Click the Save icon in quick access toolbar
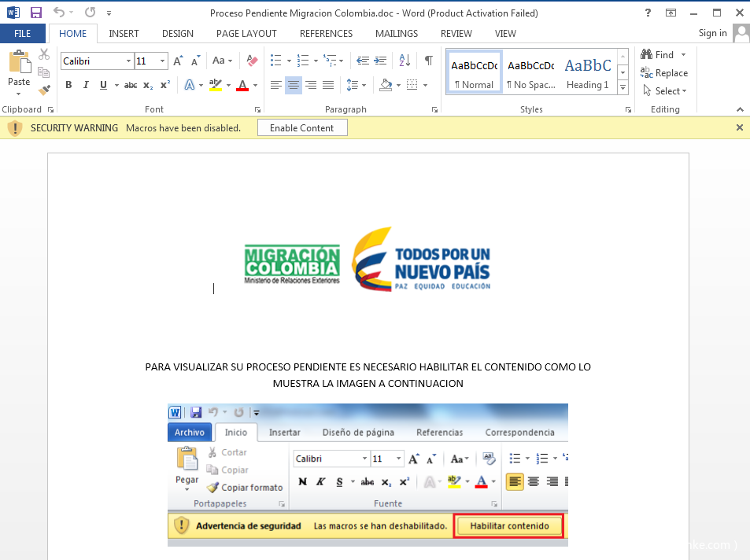This screenshot has height=560, width=750. click(x=36, y=13)
